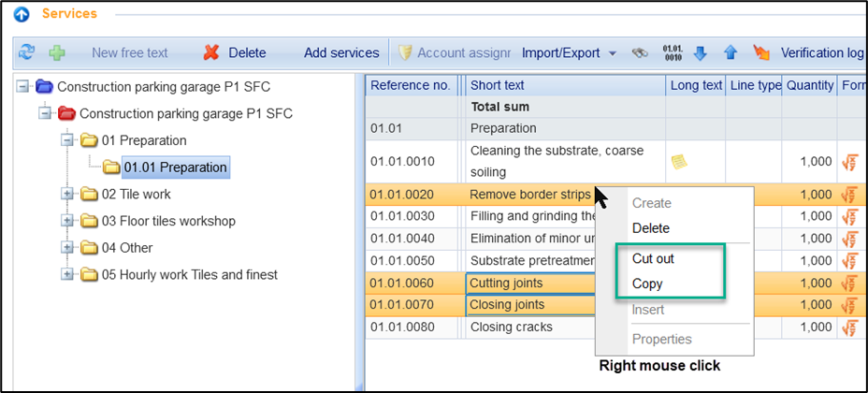The width and height of the screenshot is (868, 393).
Task: Collapse the 01 Preparation folder
Action: point(67,140)
